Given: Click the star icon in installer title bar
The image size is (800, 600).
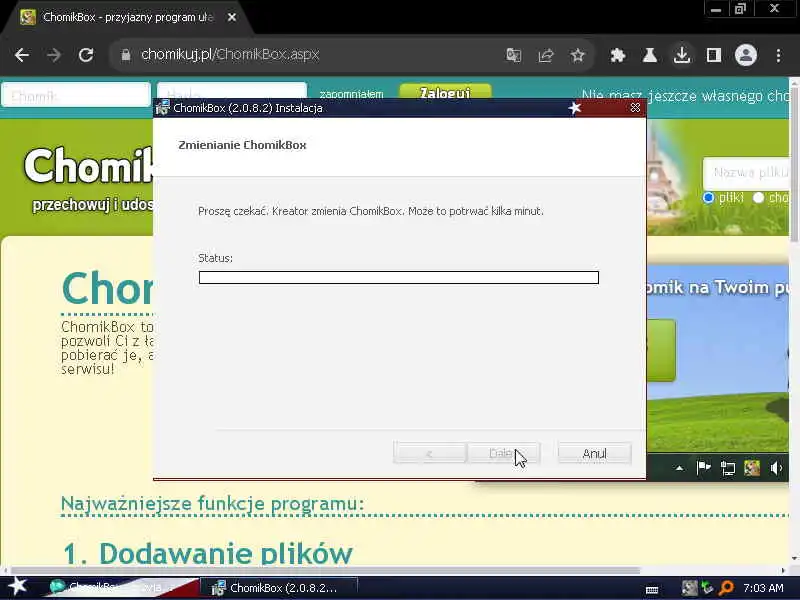Looking at the screenshot, I should click(x=575, y=108).
